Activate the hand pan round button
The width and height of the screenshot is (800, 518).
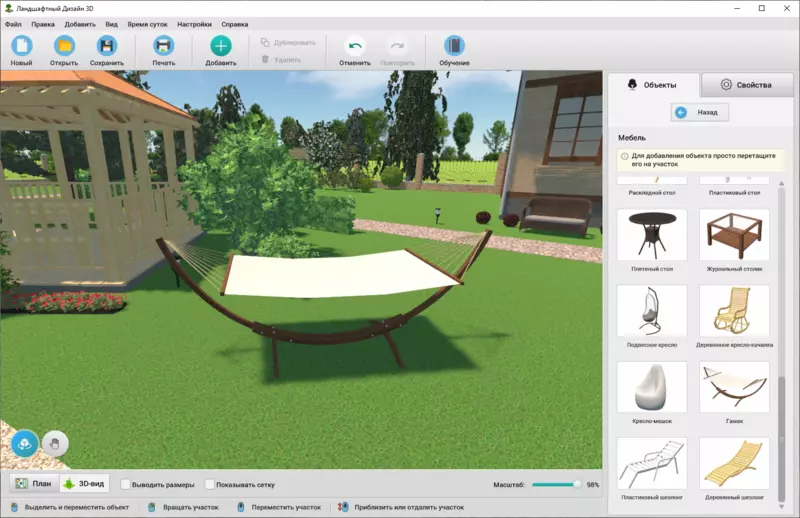click(x=55, y=444)
